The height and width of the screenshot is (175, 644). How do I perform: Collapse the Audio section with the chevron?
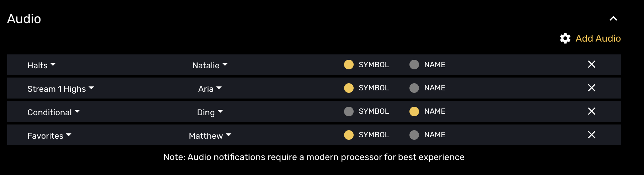tap(613, 18)
